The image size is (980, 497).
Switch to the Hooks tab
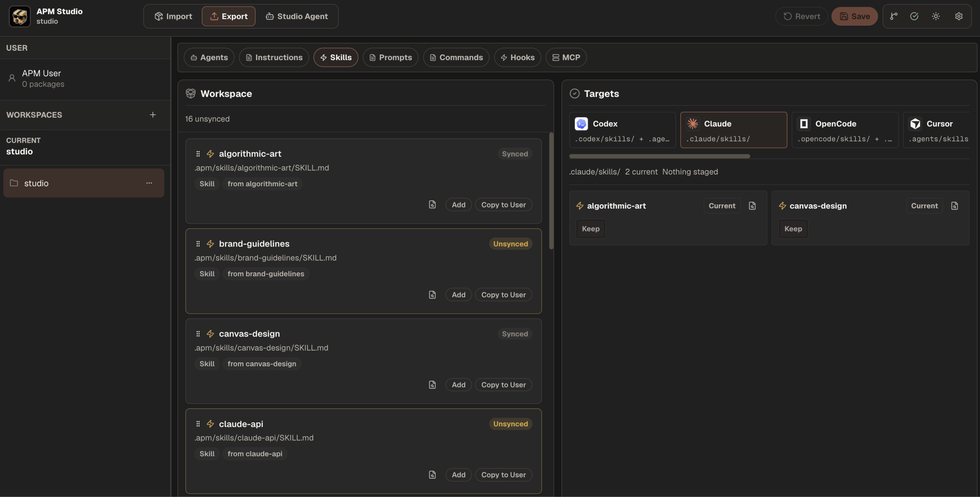click(x=517, y=58)
